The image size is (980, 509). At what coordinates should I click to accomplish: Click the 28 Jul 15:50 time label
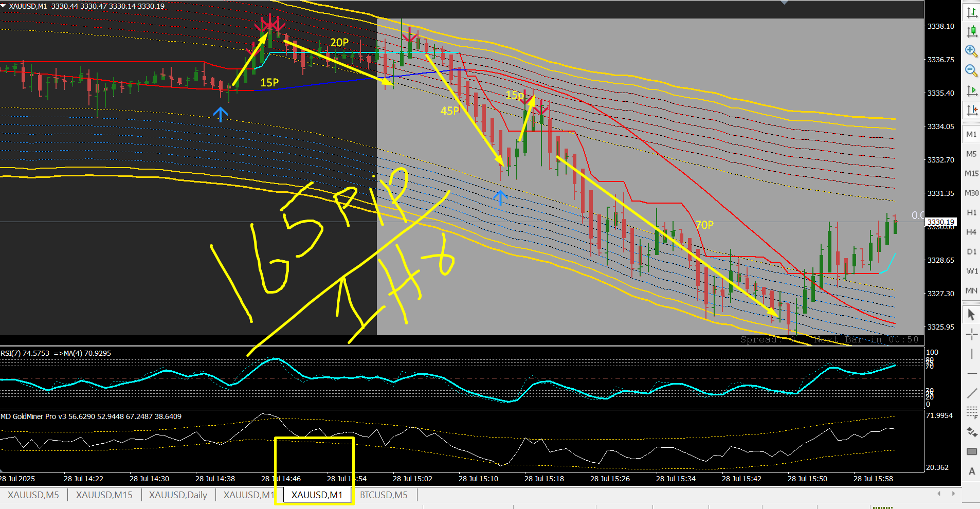[807, 479]
